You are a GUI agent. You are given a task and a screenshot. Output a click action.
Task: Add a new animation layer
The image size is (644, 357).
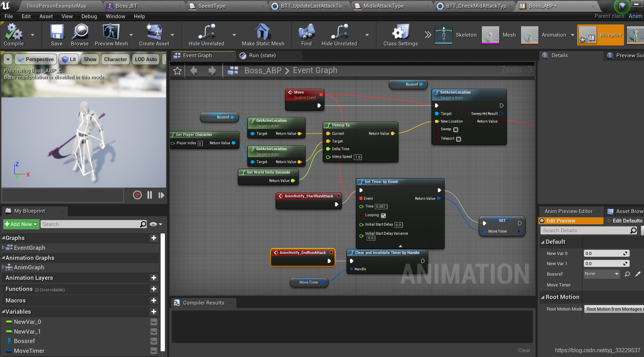point(153,278)
